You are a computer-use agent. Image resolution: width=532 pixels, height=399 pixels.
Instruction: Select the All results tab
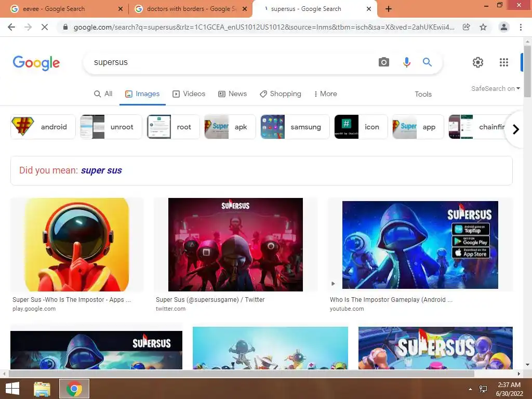click(x=103, y=94)
